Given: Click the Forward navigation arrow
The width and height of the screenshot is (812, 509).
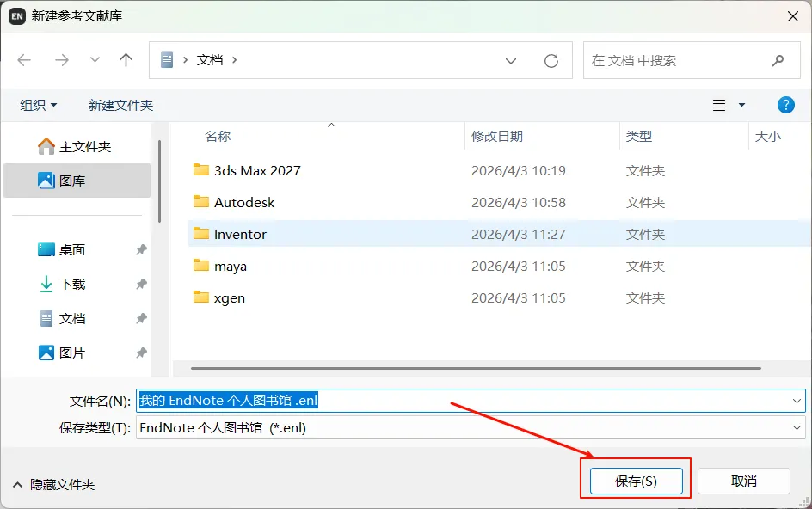Looking at the screenshot, I should (x=62, y=60).
